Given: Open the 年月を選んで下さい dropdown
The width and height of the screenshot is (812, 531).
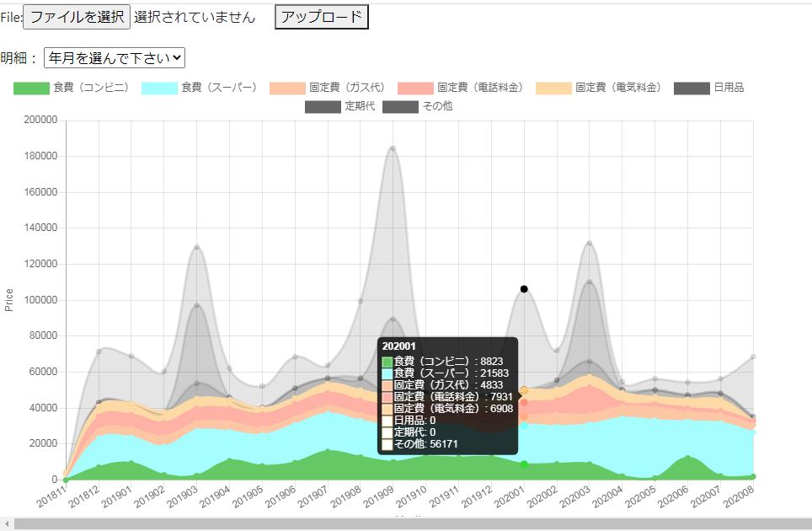Looking at the screenshot, I should point(115,57).
